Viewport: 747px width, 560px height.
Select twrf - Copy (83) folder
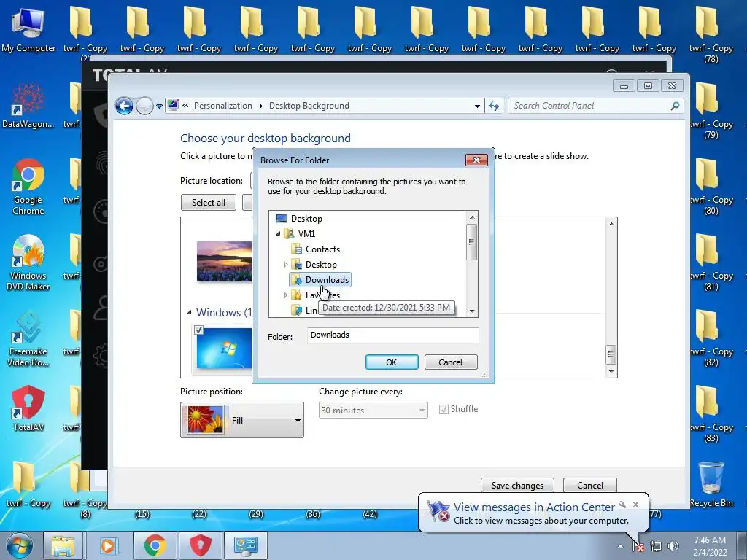[x=711, y=414]
